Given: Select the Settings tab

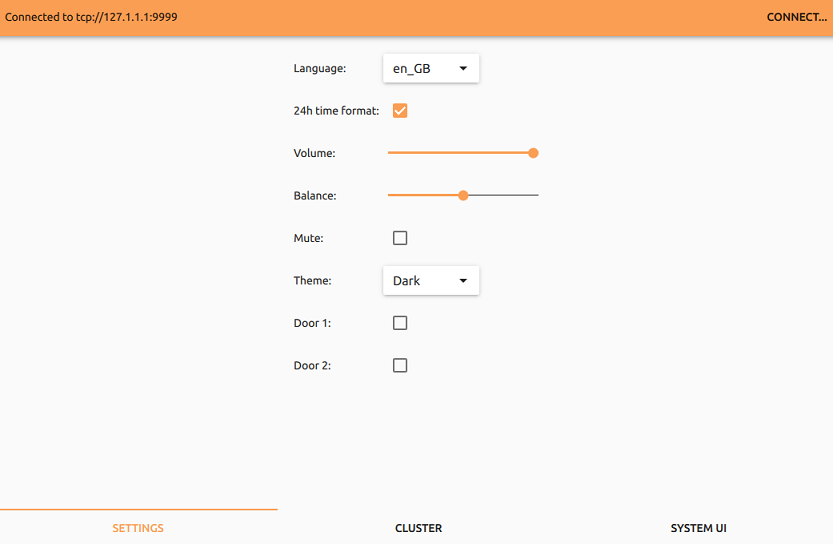Looking at the screenshot, I should coord(138,528).
